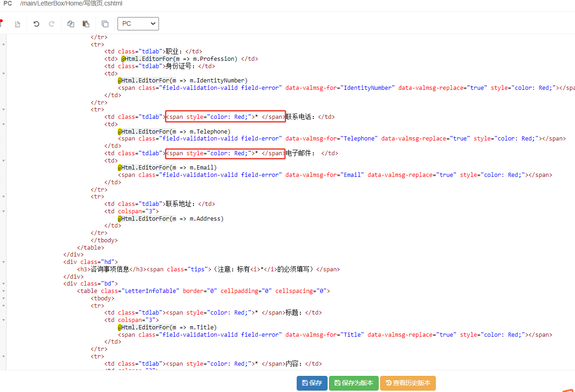This screenshot has width=575, height=392.
Task: Click the "tips" class attribute value
Action: tap(199, 269)
